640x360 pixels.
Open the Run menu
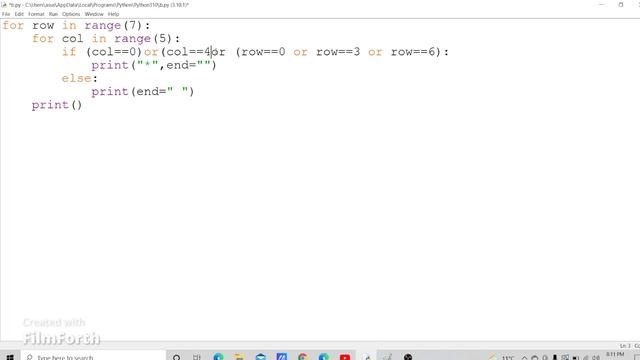point(53,14)
